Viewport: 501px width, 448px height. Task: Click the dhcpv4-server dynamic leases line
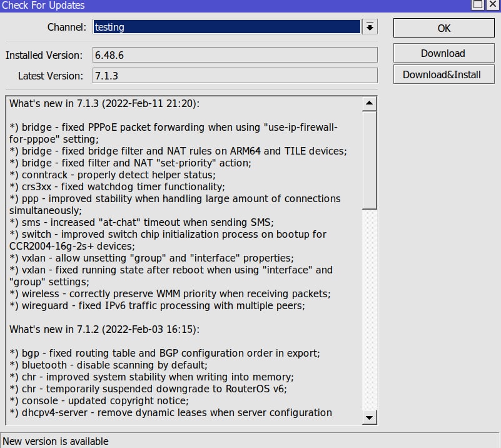click(x=171, y=412)
